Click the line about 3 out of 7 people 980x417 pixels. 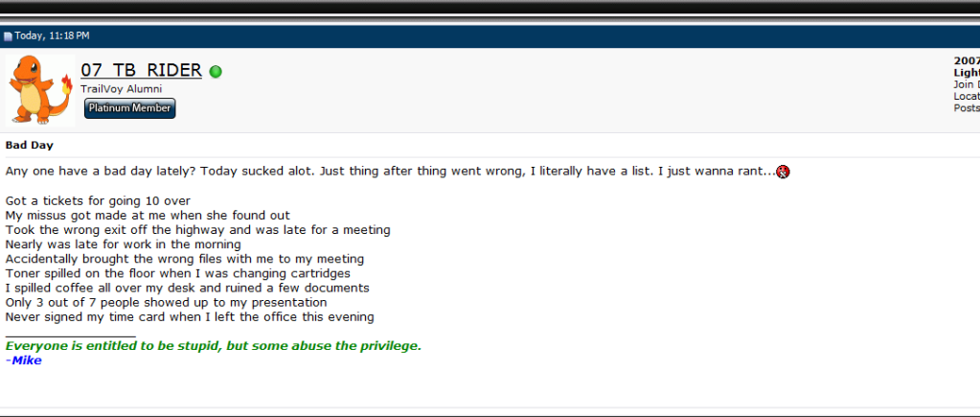pos(166,302)
